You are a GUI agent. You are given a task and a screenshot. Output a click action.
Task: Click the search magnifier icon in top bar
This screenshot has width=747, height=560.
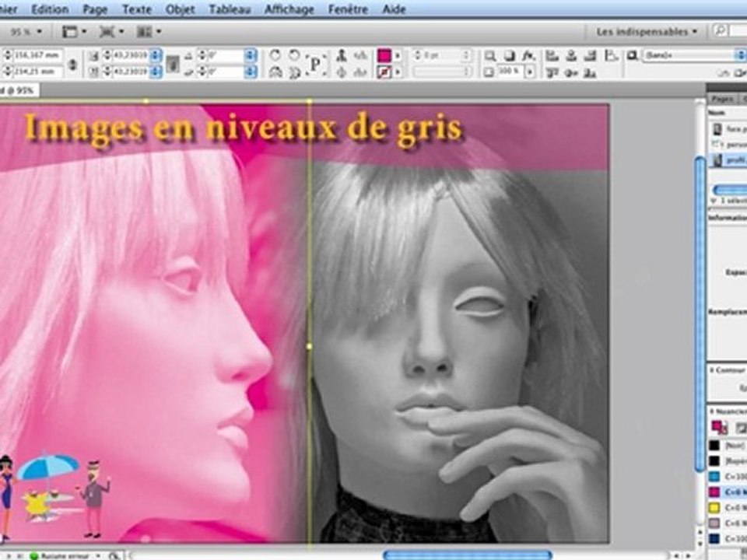pos(721,31)
